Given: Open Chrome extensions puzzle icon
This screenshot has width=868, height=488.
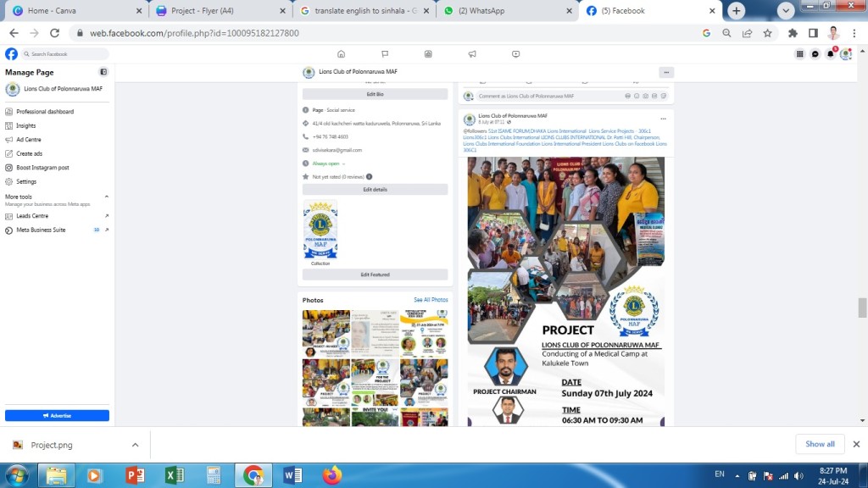Looking at the screenshot, I should (x=793, y=33).
